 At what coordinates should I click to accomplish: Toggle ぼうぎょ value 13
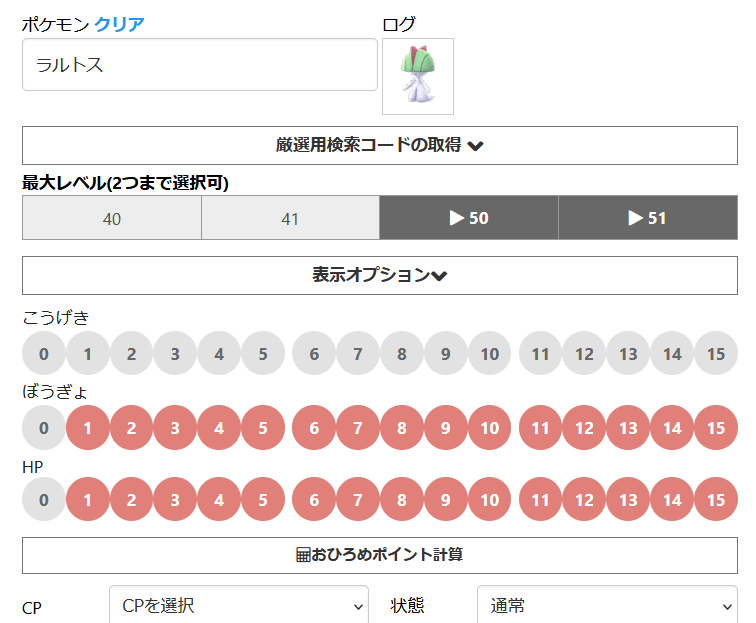coord(628,427)
